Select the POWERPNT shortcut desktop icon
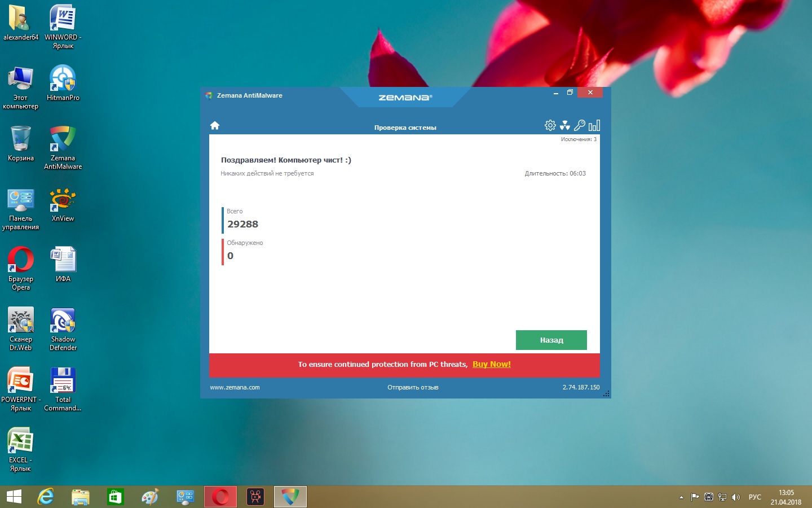The height and width of the screenshot is (508, 812). click(21, 389)
